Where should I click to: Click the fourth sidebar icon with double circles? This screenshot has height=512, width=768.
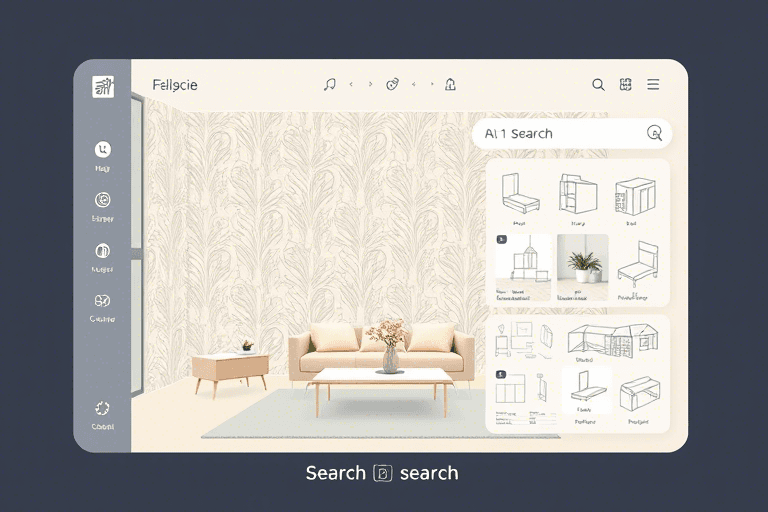102,301
